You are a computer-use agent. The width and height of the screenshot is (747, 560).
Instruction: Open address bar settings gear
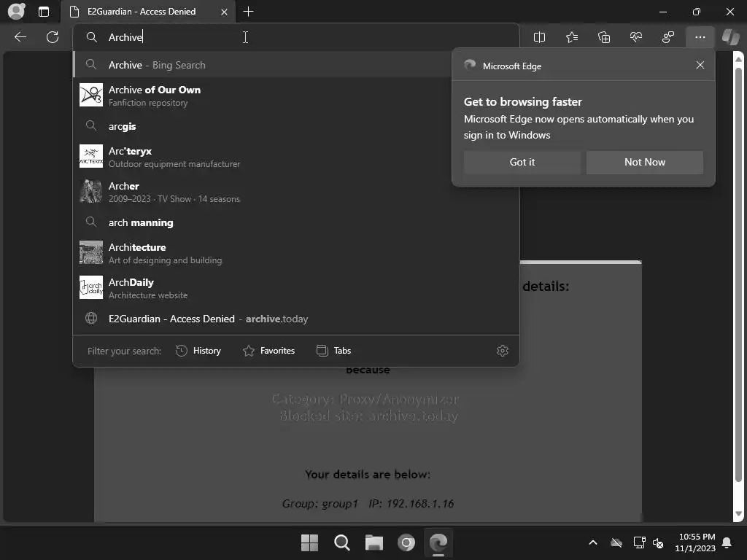tap(502, 351)
